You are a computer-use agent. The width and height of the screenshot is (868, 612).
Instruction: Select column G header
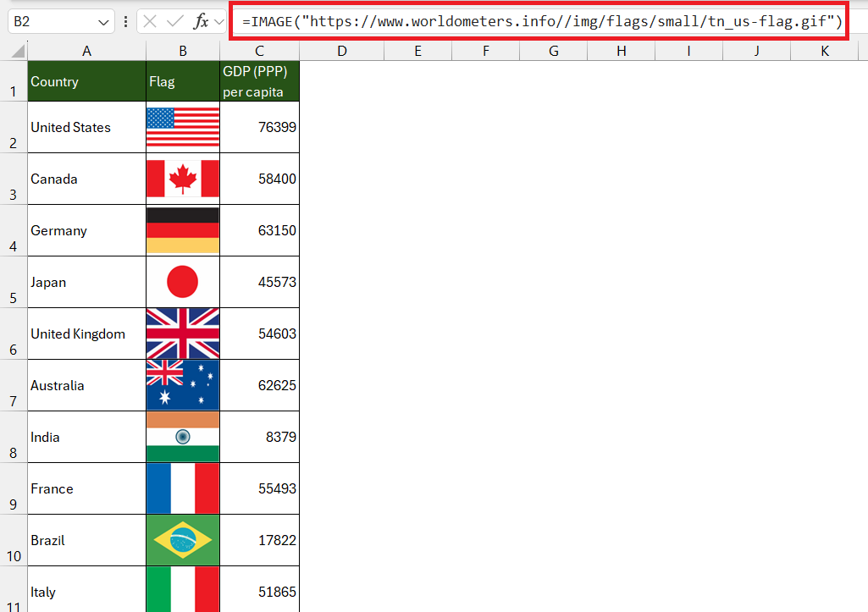(554, 52)
